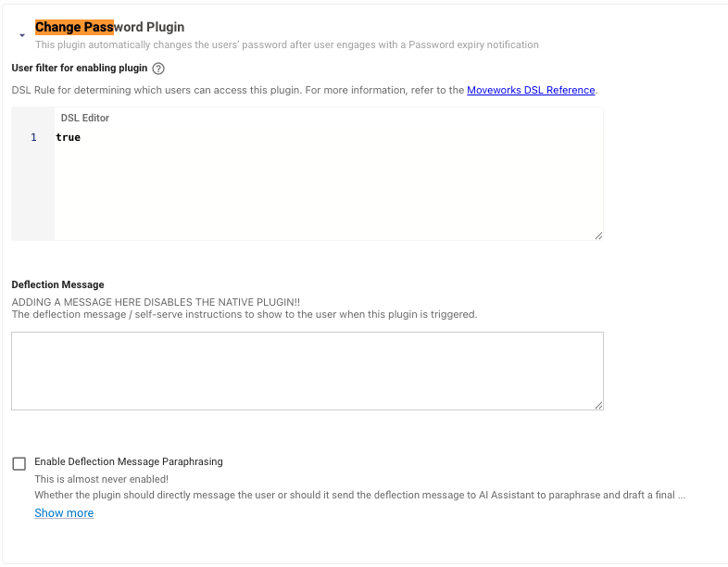Click the Change Password Plugin heading
The image size is (728, 567).
pyautogui.click(x=109, y=27)
